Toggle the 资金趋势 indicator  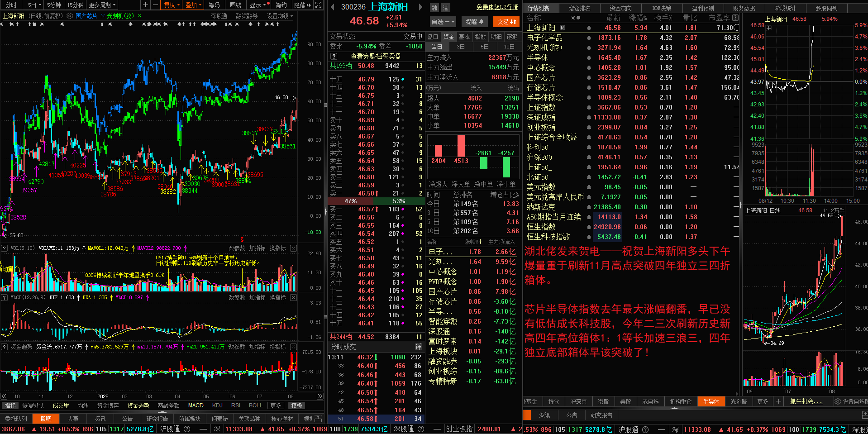point(138,405)
